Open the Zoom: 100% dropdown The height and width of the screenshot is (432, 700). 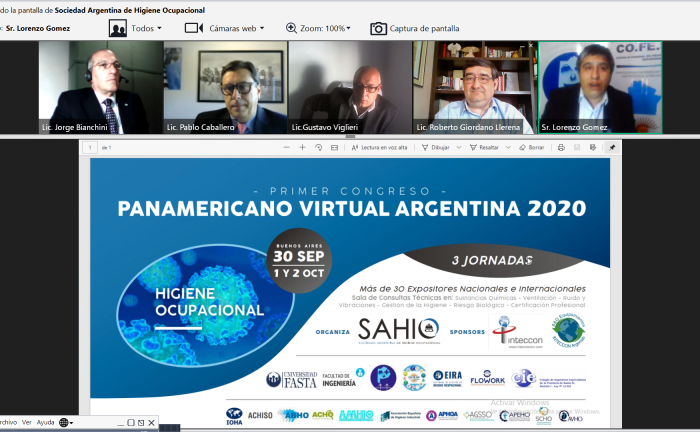318,29
